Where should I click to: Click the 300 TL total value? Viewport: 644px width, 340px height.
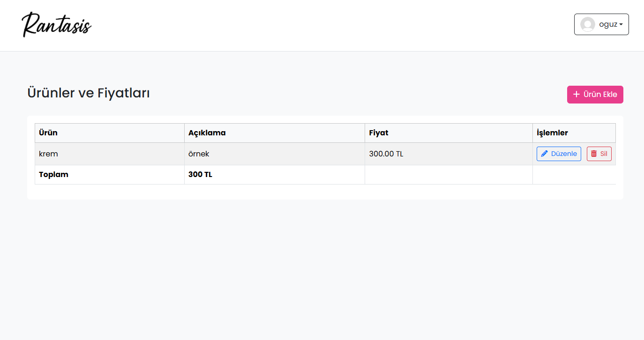200,175
